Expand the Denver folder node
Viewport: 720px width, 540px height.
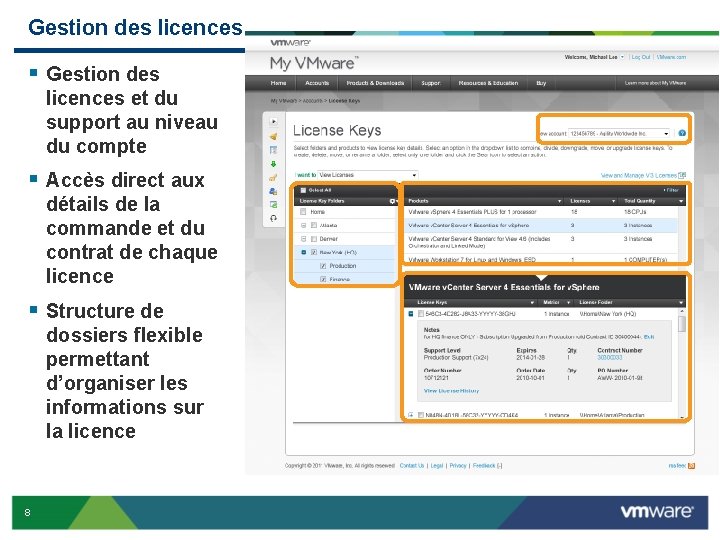(304, 239)
